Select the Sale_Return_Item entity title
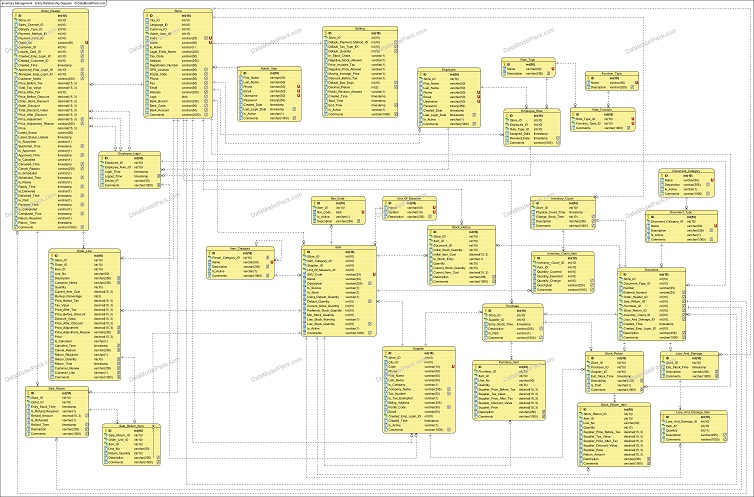Viewport: 754px width, 497px height. tap(131, 426)
